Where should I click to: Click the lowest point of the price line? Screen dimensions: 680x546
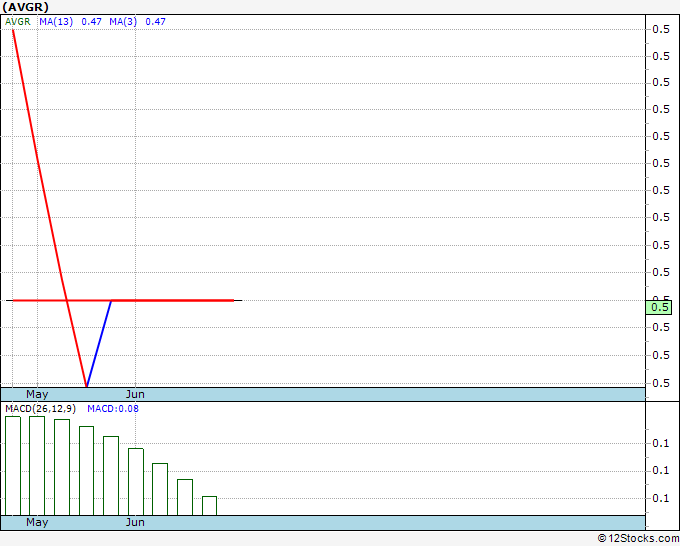[87, 386]
